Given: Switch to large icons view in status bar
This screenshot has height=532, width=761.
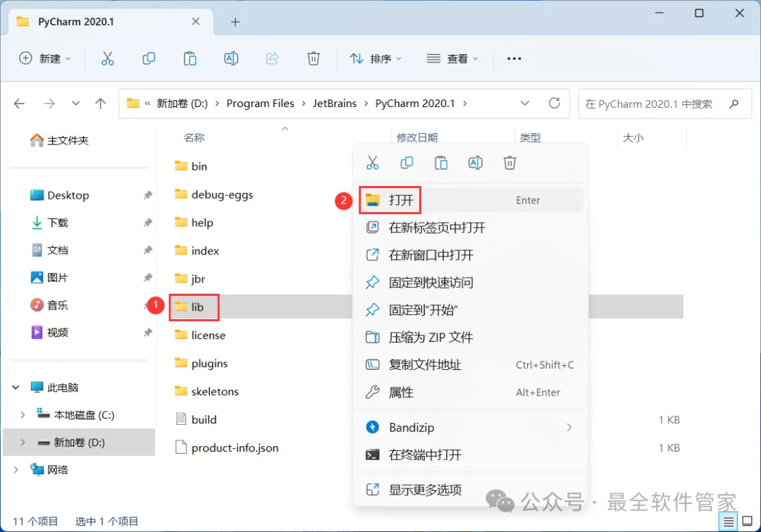Looking at the screenshot, I should point(748,521).
